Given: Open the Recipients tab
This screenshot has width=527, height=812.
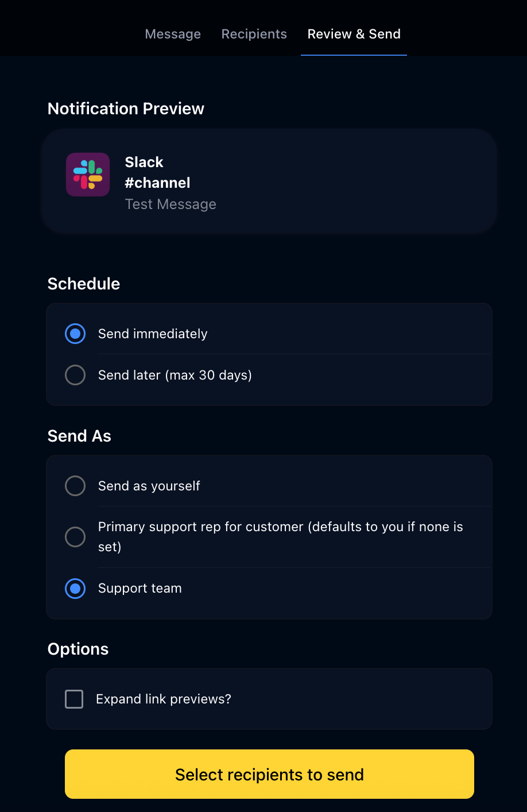Looking at the screenshot, I should tap(254, 34).
